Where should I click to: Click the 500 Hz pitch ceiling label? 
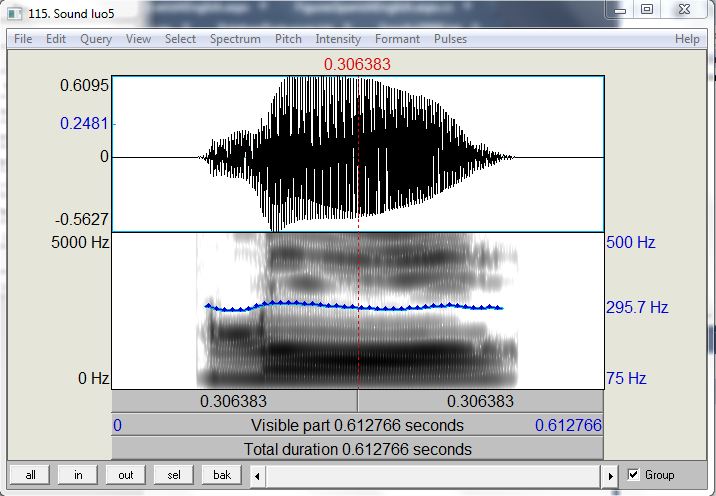pos(631,242)
